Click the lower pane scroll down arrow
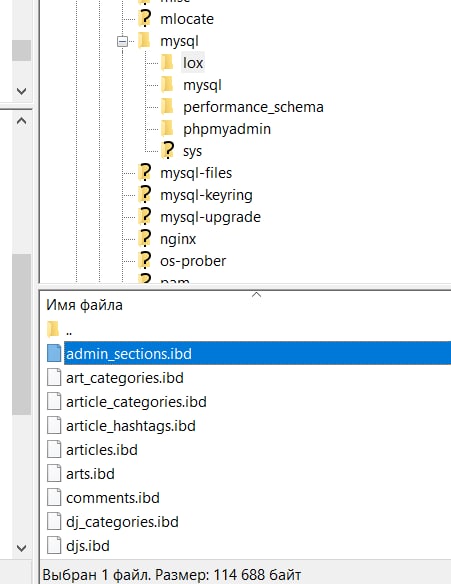 click(x=22, y=548)
